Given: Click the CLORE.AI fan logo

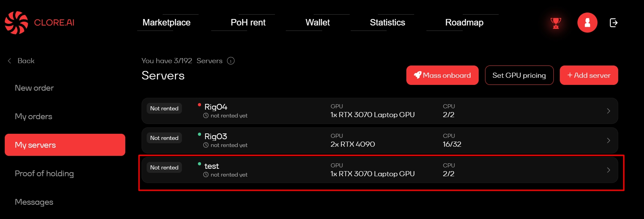Looking at the screenshot, I should coord(16,23).
